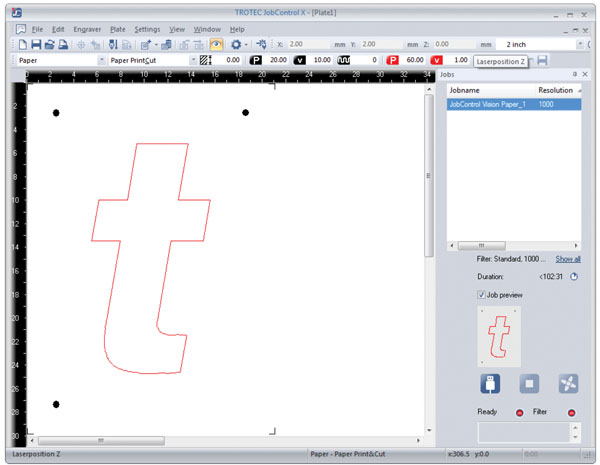The width and height of the screenshot is (600, 465).
Task: Edit the thickness value 0.00 field
Action: tap(227, 60)
